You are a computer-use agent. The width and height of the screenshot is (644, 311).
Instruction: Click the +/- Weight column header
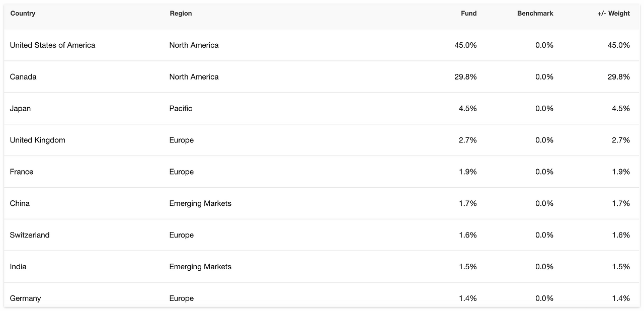(x=613, y=14)
